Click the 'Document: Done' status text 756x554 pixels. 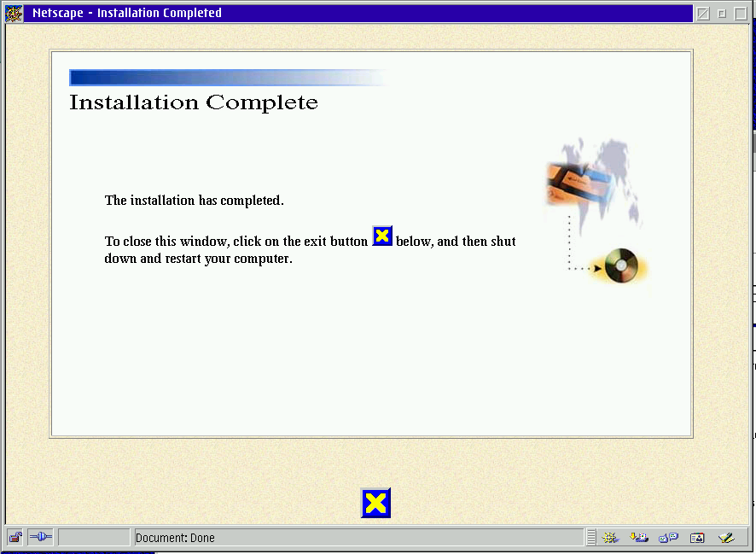coord(175,538)
